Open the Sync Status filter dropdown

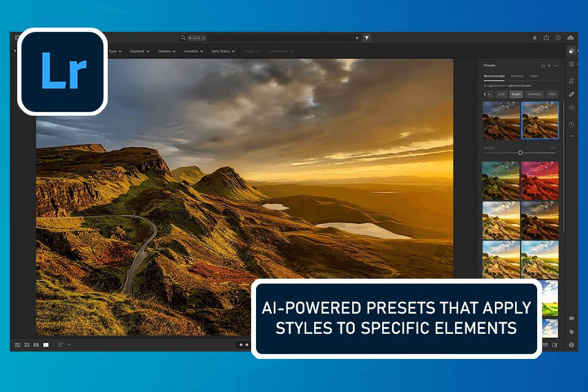pos(223,51)
